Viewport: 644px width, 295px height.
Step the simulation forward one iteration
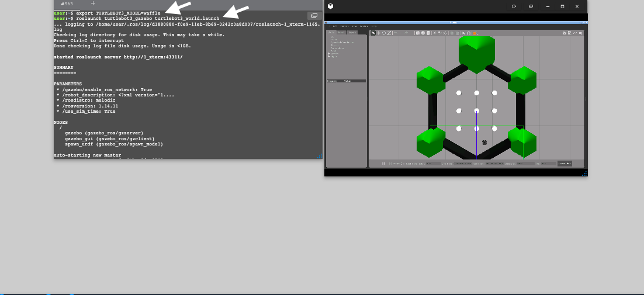tap(390, 164)
